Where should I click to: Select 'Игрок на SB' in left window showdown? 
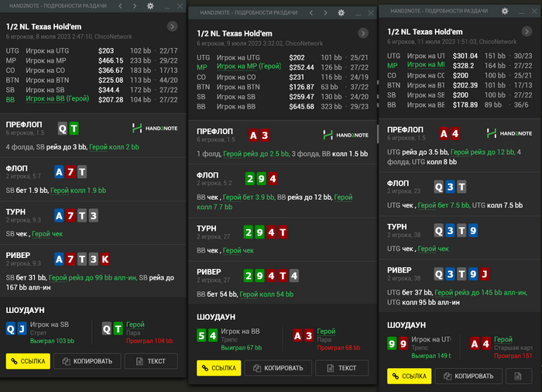[x=49, y=325]
